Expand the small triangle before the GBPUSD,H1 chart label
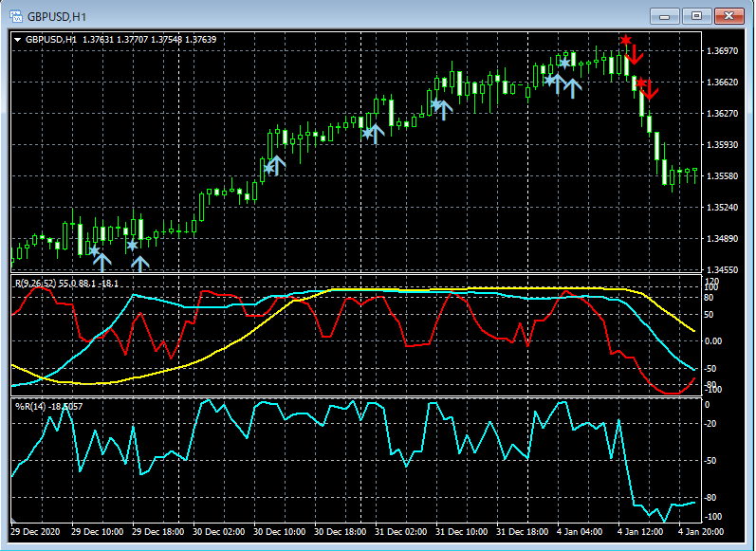 tap(17, 40)
